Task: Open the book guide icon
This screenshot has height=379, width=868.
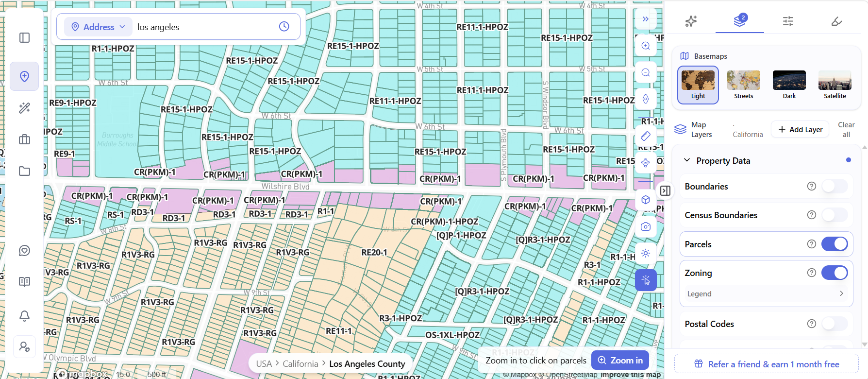Action: (x=24, y=282)
